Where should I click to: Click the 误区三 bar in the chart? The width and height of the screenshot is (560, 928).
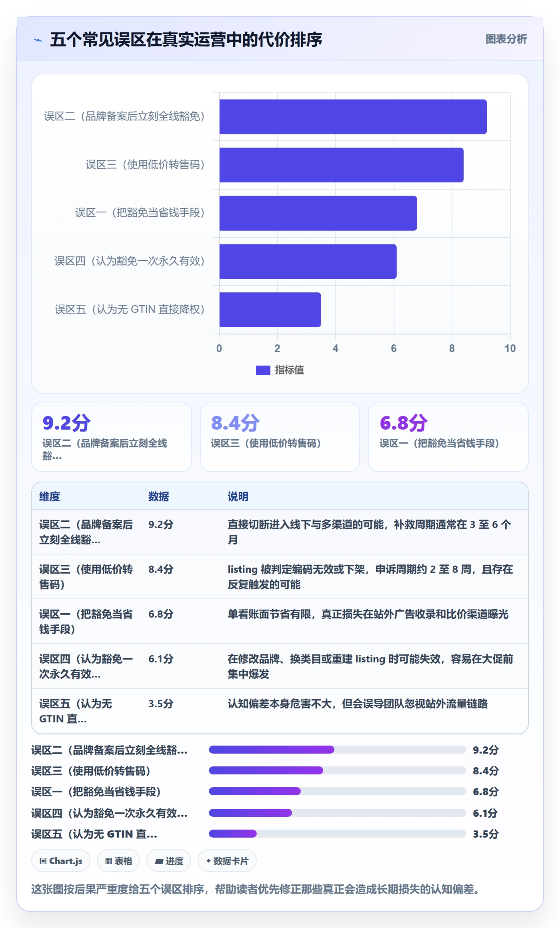(x=341, y=165)
